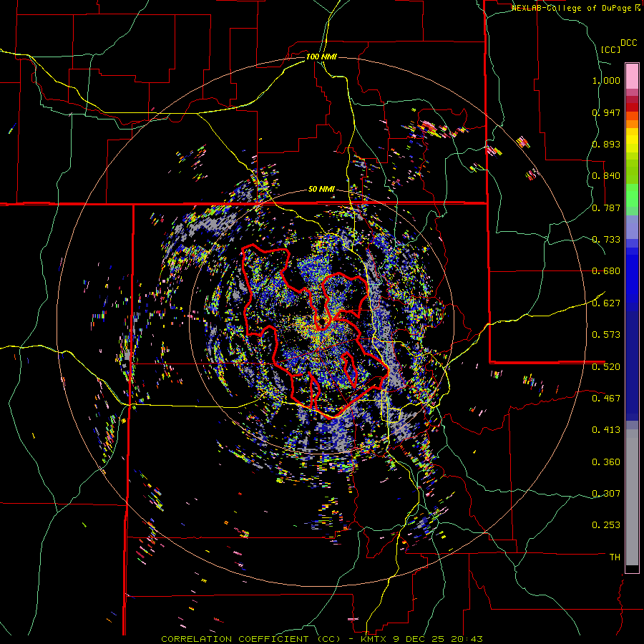The image size is (644, 644).
Task: Pick the bright green color bar segment
Action: point(632,195)
